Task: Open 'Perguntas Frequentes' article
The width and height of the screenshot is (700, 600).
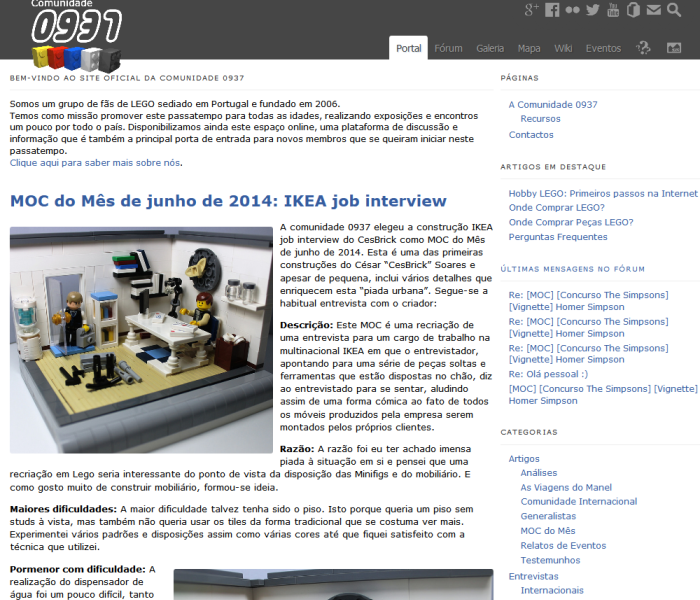Action: coord(558,237)
